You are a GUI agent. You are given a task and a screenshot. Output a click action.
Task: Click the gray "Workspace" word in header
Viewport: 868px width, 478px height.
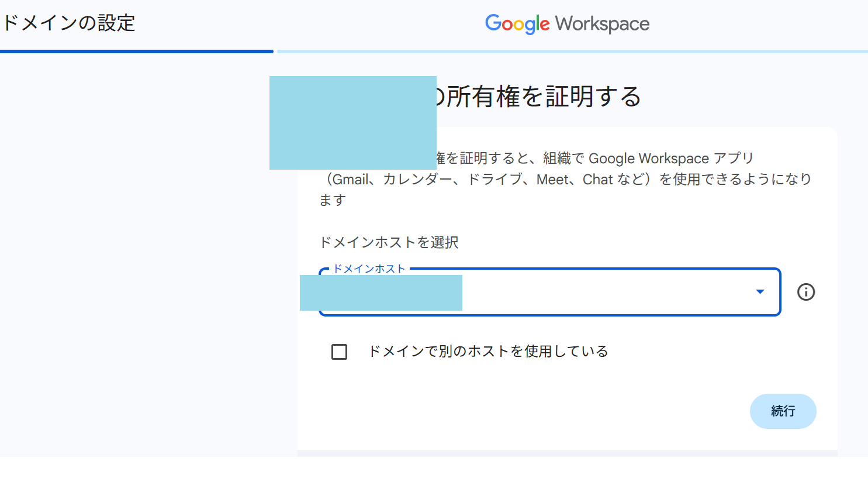pyautogui.click(x=602, y=24)
